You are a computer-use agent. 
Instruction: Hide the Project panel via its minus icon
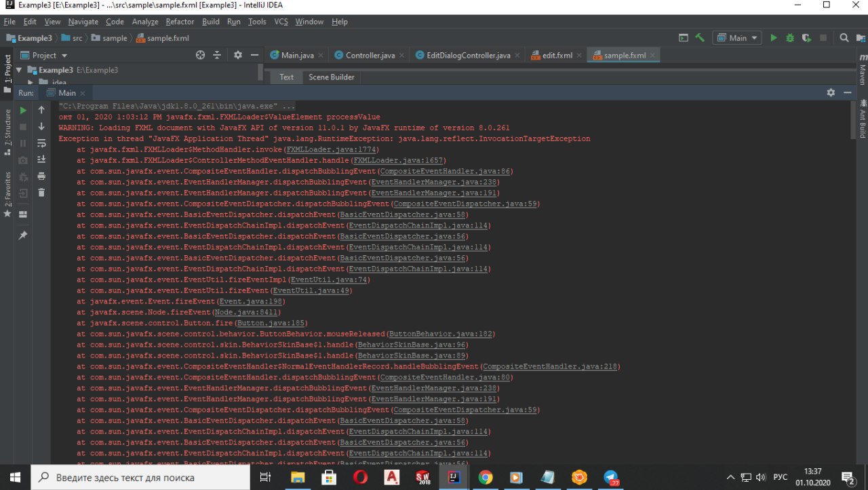(x=254, y=55)
